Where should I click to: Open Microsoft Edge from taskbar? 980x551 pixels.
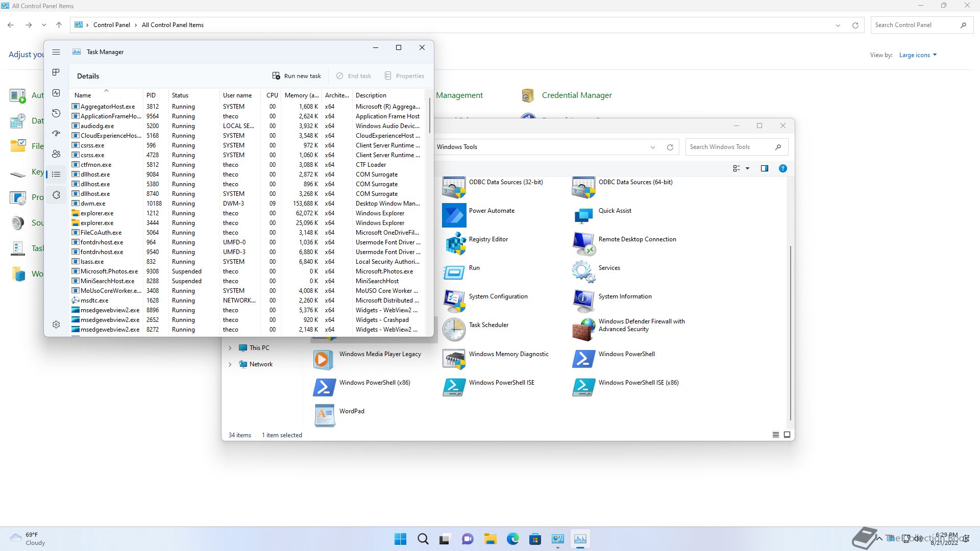pos(512,539)
